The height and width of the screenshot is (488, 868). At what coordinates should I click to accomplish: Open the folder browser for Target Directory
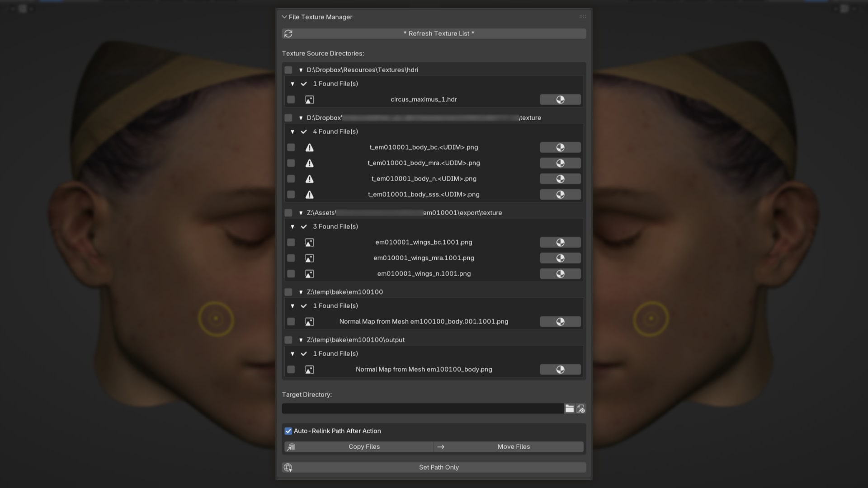point(570,408)
